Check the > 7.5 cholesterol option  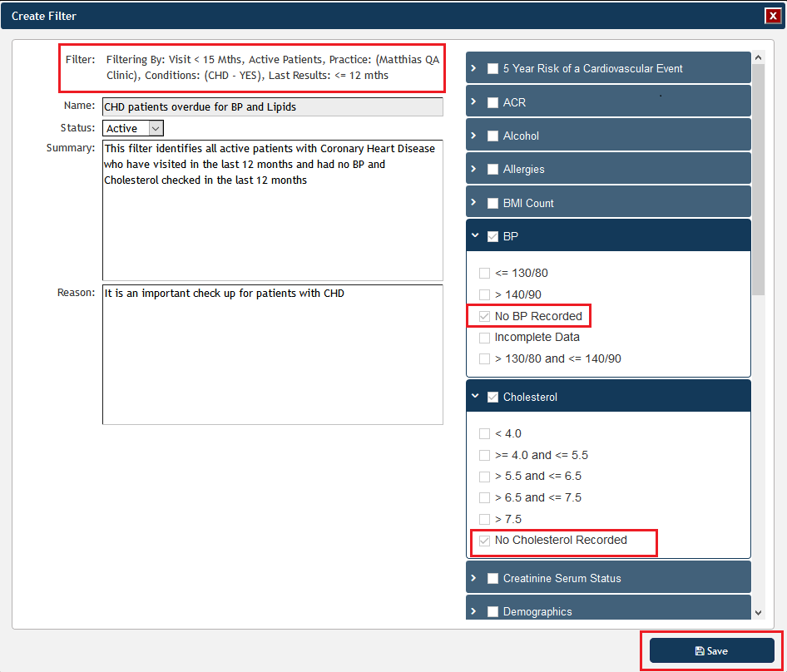484,519
